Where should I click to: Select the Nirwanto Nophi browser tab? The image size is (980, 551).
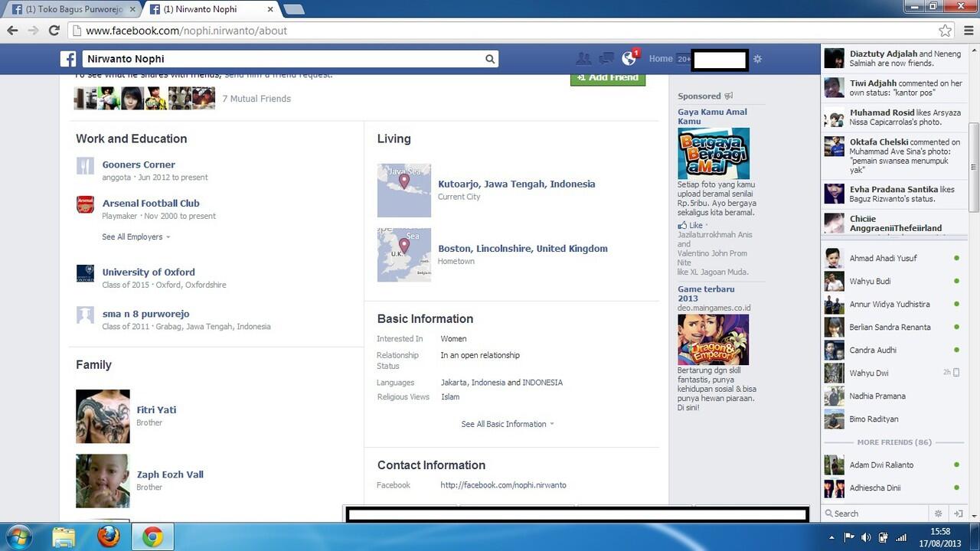coord(211,9)
